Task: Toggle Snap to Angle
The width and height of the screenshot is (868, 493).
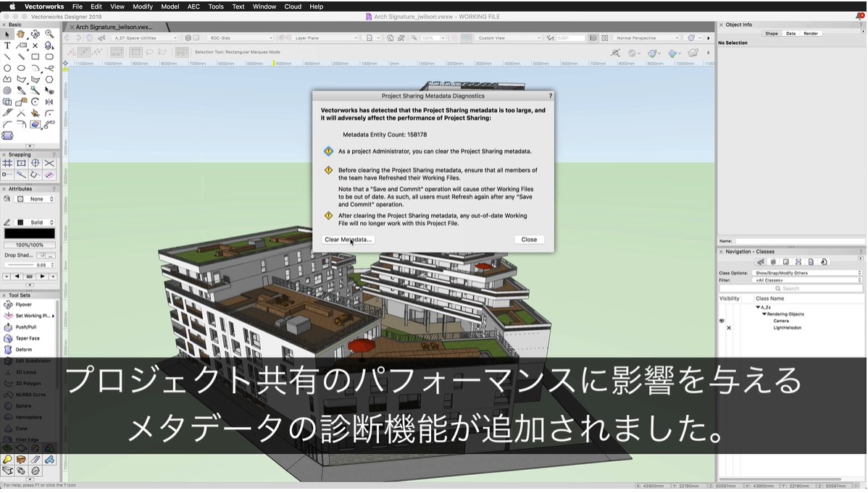Action: [36, 163]
